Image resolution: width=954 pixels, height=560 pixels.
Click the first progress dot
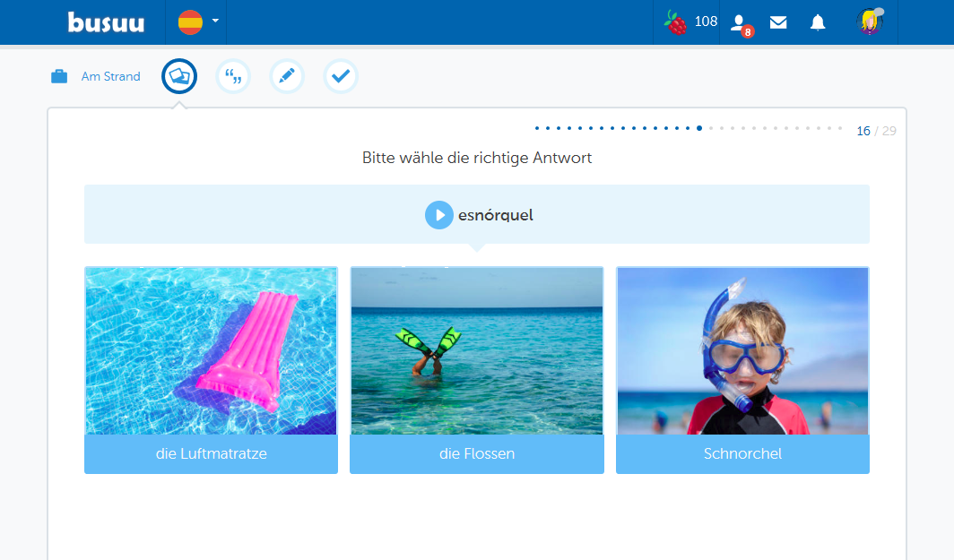536,128
